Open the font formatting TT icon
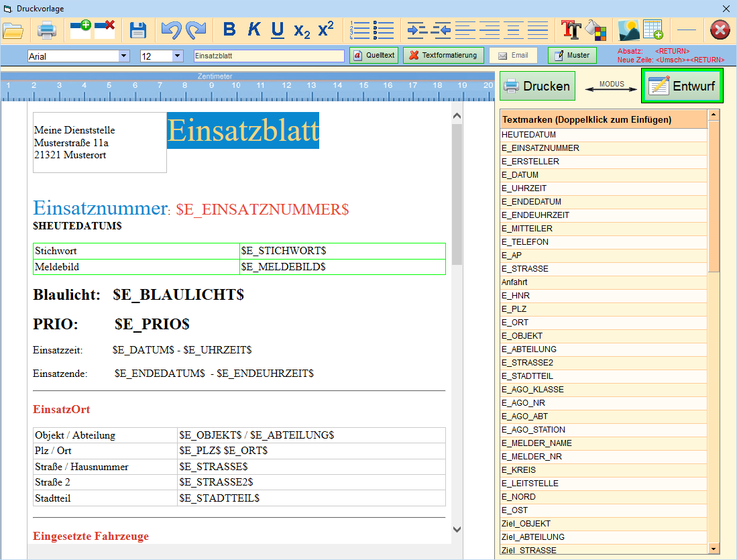The width and height of the screenshot is (737, 560). point(571,30)
